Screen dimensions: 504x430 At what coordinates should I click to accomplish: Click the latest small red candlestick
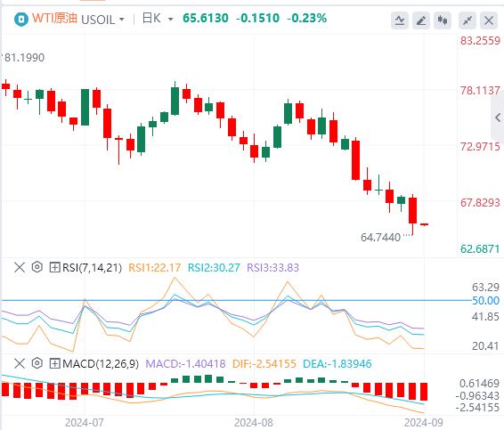(x=424, y=224)
